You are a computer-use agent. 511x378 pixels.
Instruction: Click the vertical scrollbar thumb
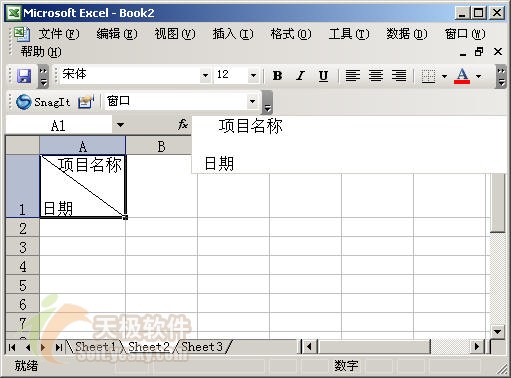498,203
